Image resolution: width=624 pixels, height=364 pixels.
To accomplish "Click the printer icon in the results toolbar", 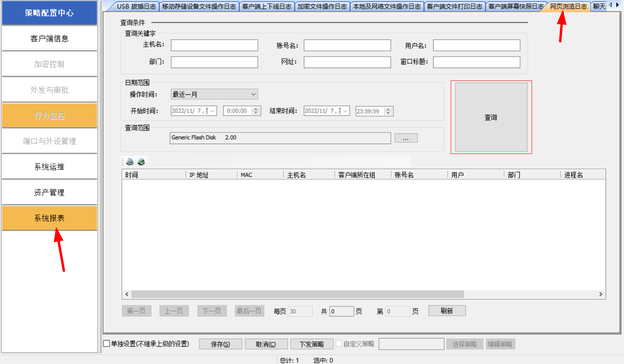I will [x=130, y=162].
